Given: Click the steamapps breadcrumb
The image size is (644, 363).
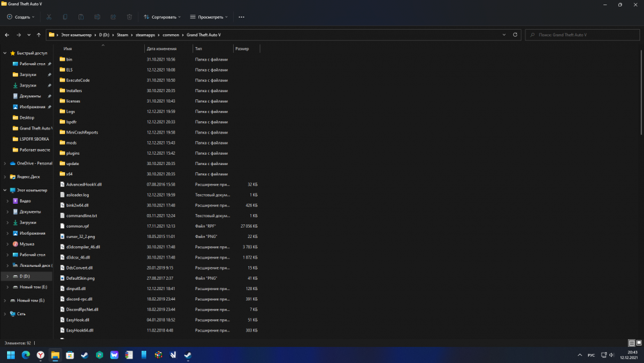Looking at the screenshot, I should pyautogui.click(x=146, y=35).
